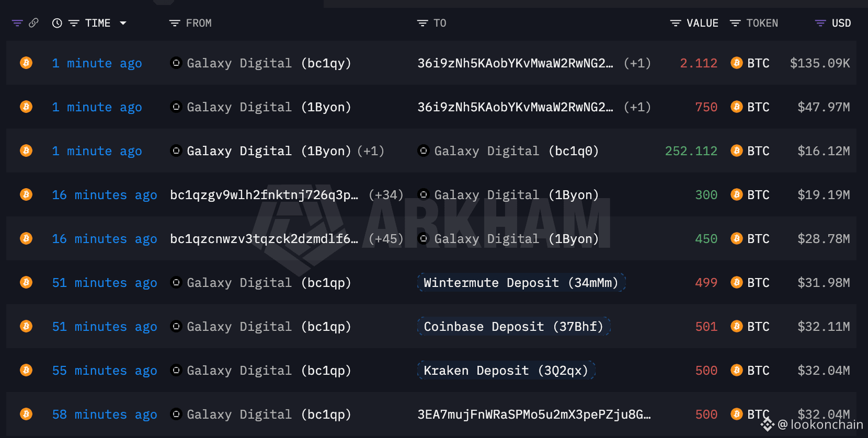Open the '55 minutes ago' transaction link
868x438 pixels.
105,371
